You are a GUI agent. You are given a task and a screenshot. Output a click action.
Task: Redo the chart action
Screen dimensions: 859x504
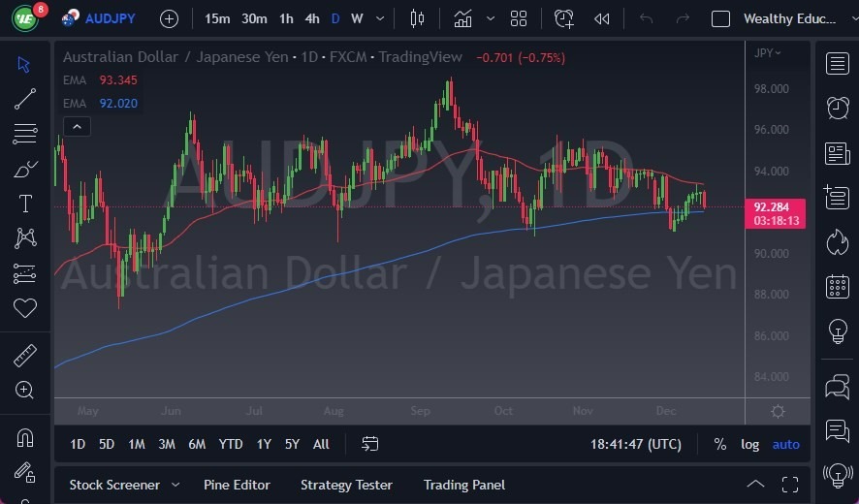click(x=683, y=19)
